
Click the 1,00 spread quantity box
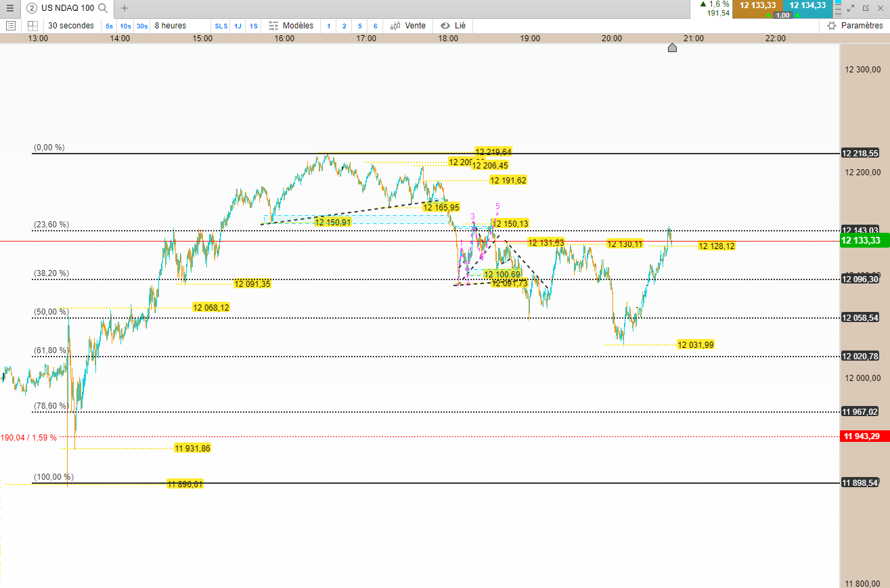click(x=783, y=15)
